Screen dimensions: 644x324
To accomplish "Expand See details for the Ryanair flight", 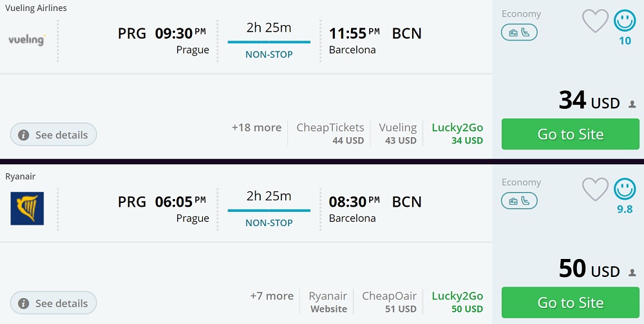I will (x=53, y=303).
